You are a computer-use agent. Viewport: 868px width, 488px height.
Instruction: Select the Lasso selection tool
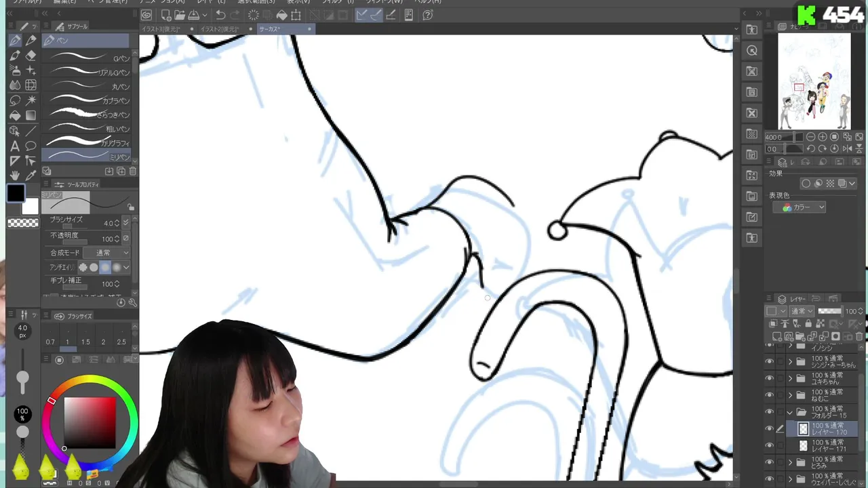coord(15,100)
